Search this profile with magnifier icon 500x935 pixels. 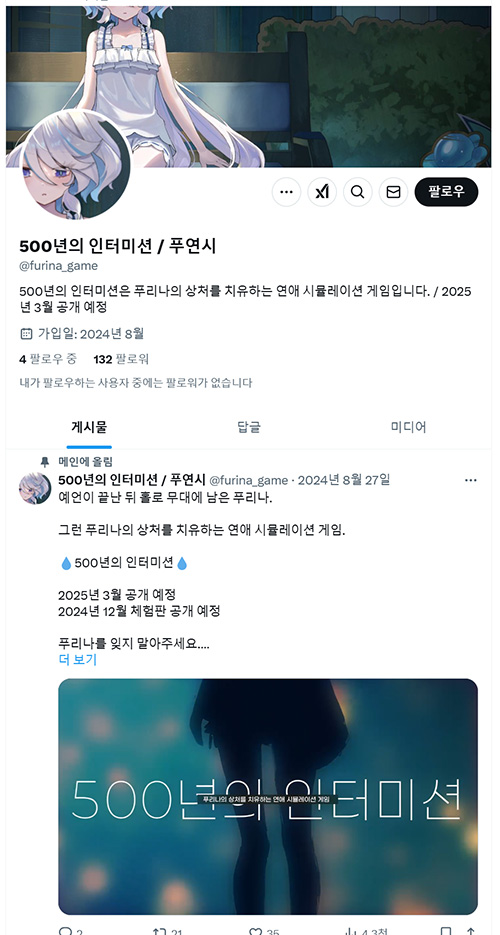[358, 192]
